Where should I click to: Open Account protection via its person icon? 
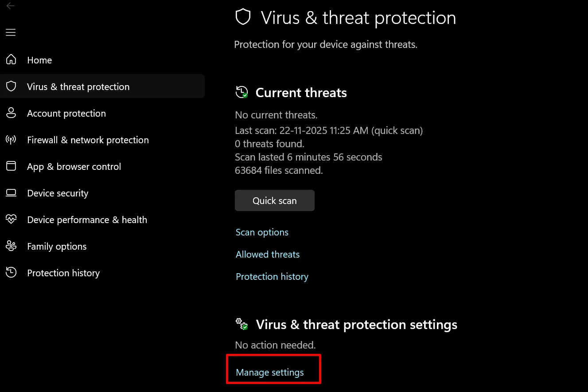(x=11, y=113)
